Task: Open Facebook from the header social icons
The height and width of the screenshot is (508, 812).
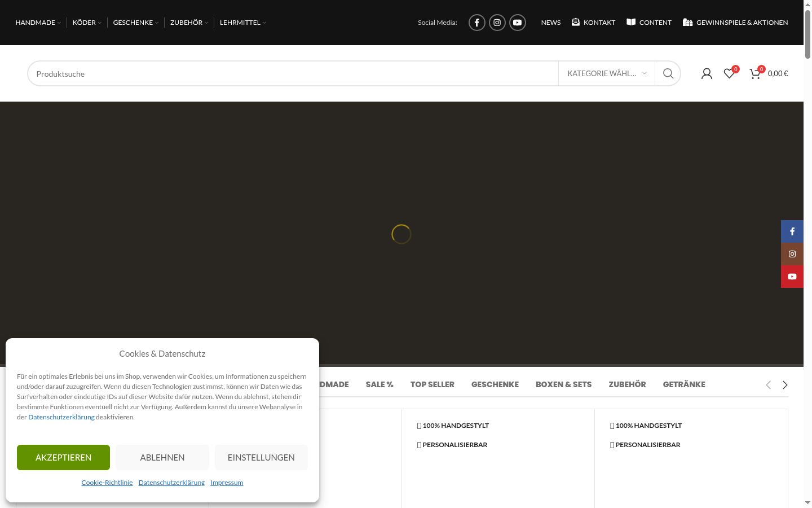Action: click(477, 23)
